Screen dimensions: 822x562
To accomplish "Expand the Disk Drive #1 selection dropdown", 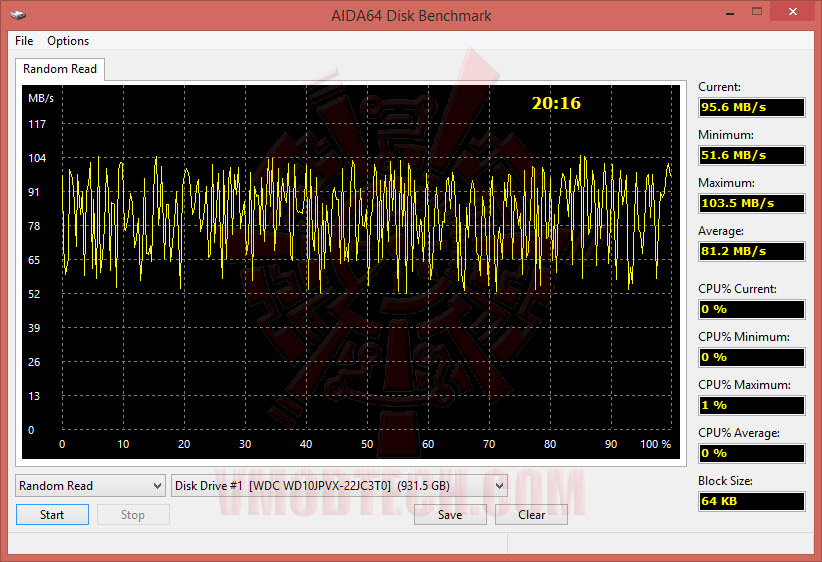I will point(339,485).
